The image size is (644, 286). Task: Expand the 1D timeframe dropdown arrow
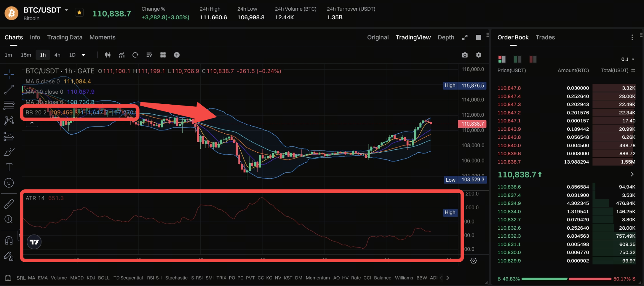point(83,55)
